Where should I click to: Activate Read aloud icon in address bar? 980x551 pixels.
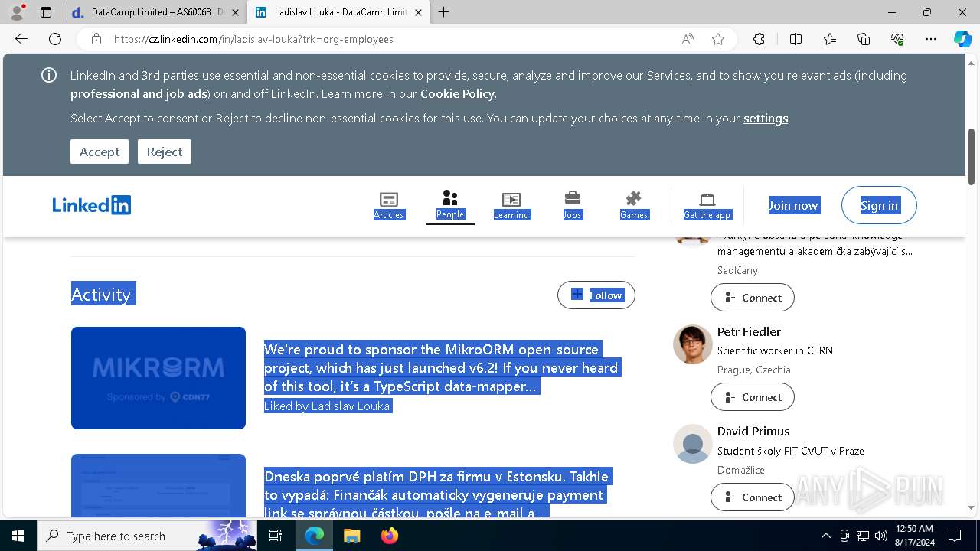pyautogui.click(x=688, y=39)
